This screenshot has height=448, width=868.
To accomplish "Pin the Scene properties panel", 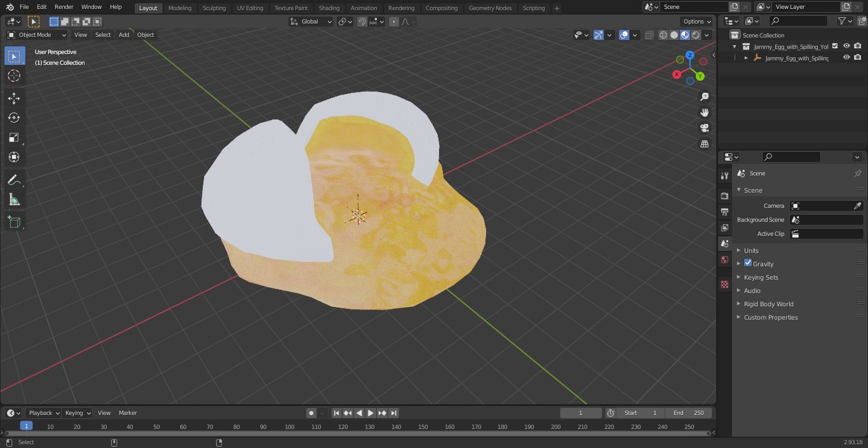I will click(x=857, y=173).
